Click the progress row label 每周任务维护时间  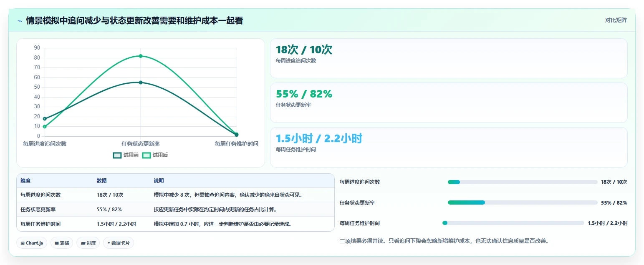click(x=360, y=223)
